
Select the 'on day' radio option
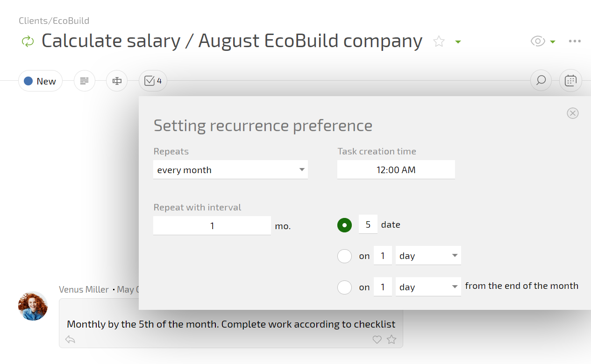pyautogui.click(x=345, y=256)
